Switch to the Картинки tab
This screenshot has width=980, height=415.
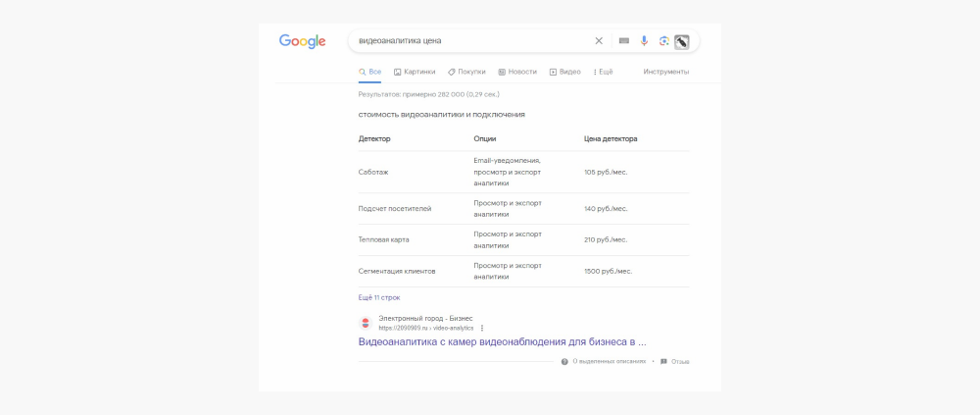pos(414,72)
